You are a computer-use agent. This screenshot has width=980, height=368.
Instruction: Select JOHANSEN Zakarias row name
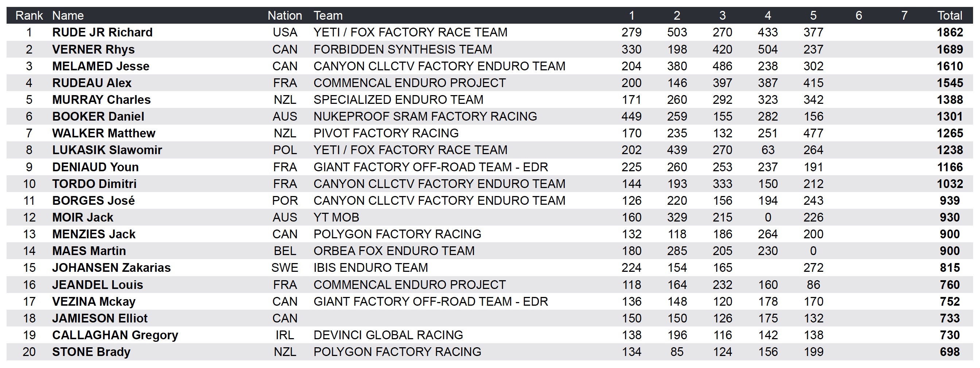[112, 268]
